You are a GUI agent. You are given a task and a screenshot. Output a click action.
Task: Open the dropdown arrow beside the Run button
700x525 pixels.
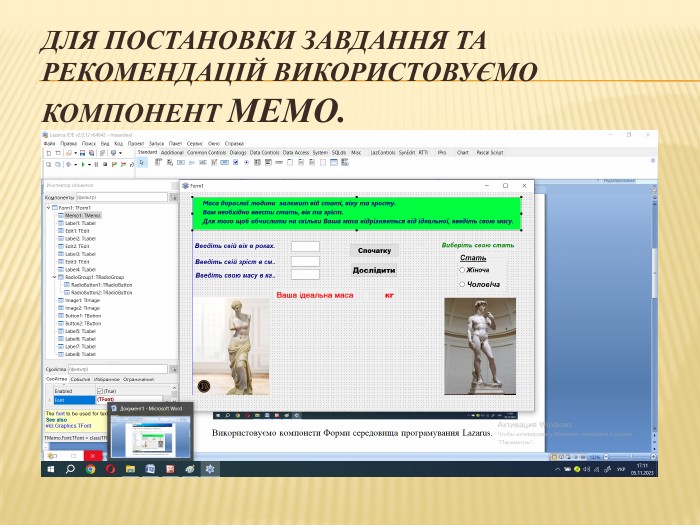pos(89,165)
